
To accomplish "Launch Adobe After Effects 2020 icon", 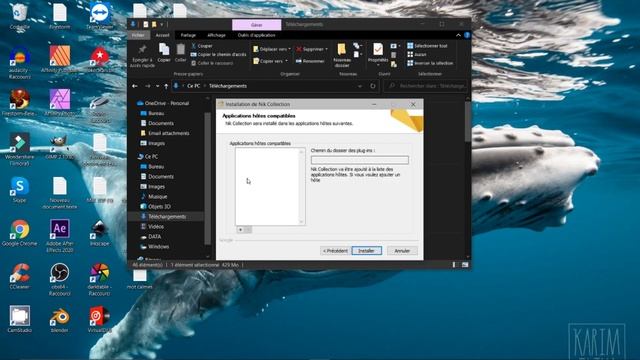I will [x=60, y=236].
